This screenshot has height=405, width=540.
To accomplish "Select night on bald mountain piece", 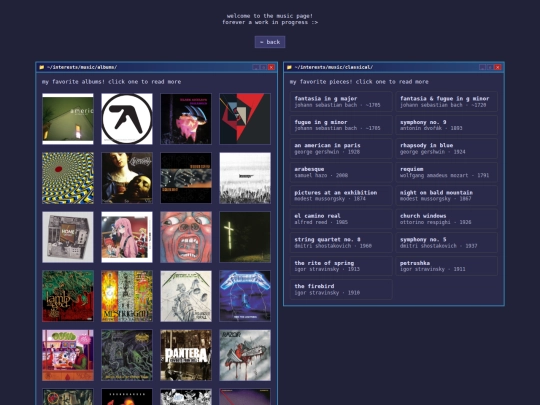I will tap(446, 196).
